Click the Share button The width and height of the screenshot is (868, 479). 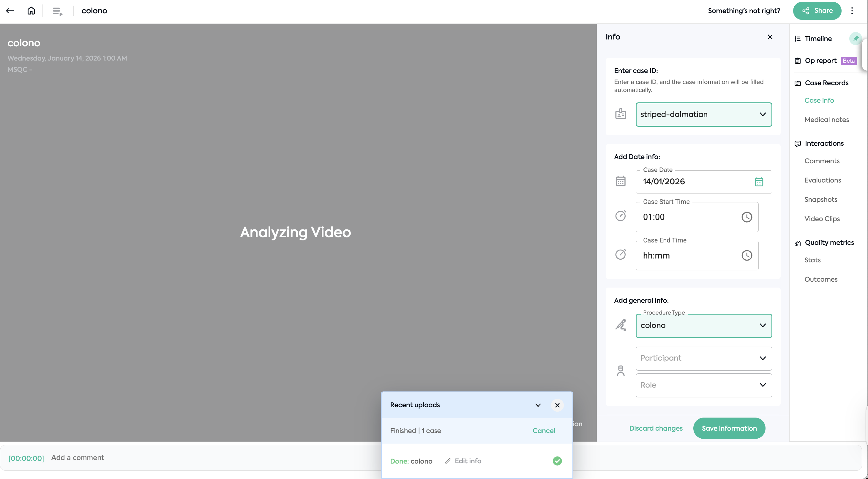[x=817, y=11]
